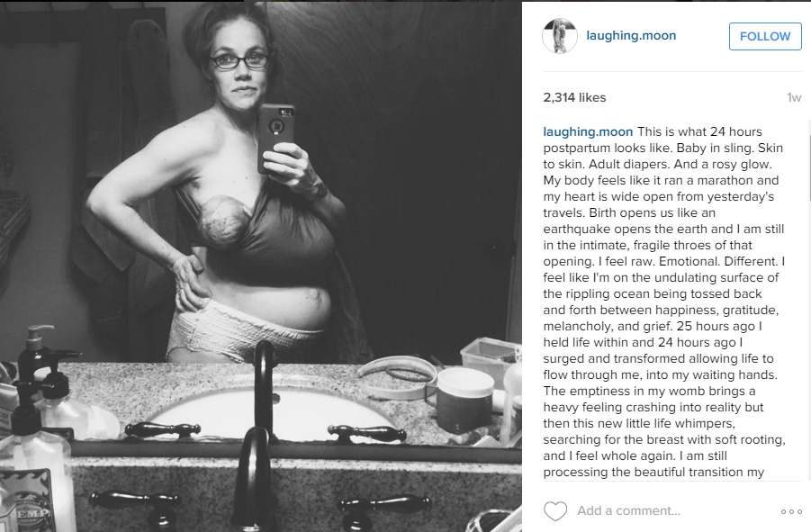Click the likes count above the caption
The height and width of the screenshot is (532, 811).
(574, 97)
